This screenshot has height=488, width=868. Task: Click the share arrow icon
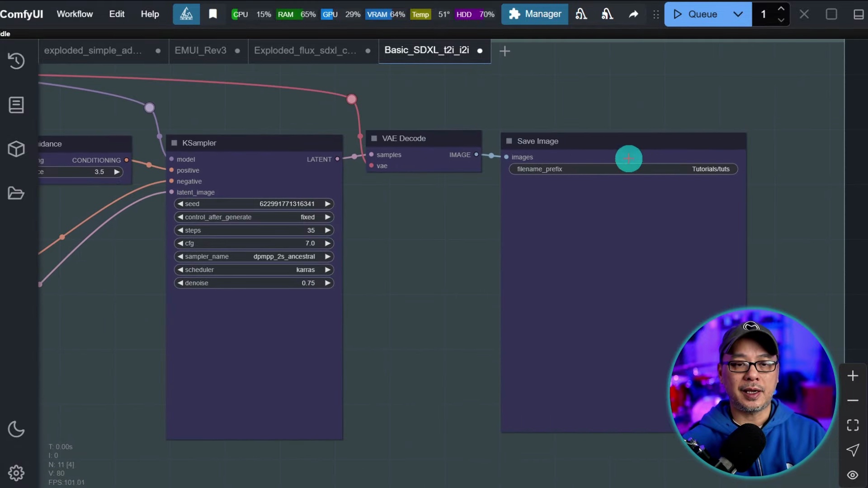(x=633, y=14)
